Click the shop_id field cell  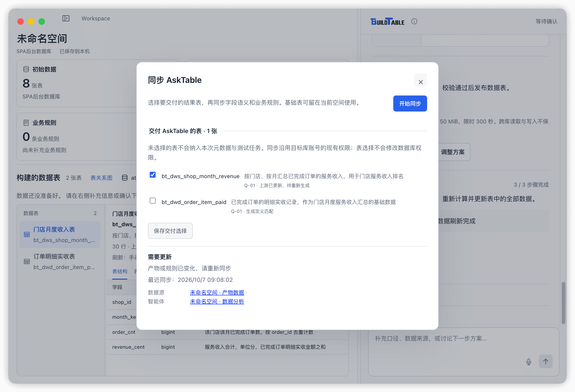coord(122,302)
